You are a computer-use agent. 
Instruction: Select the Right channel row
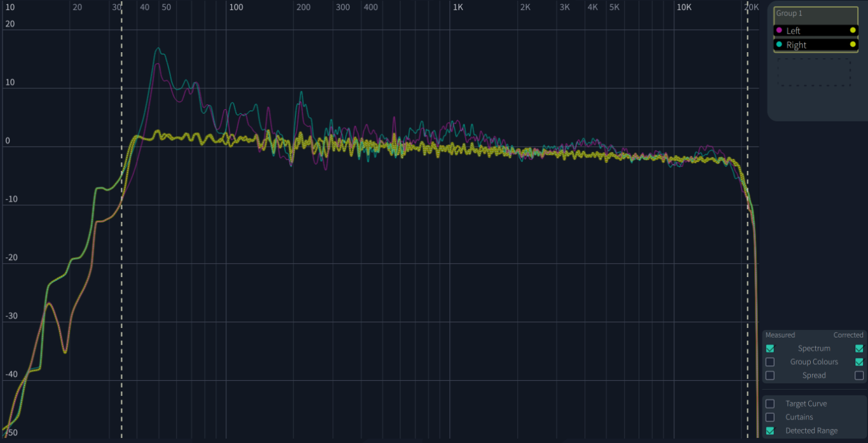(x=816, y=44)
